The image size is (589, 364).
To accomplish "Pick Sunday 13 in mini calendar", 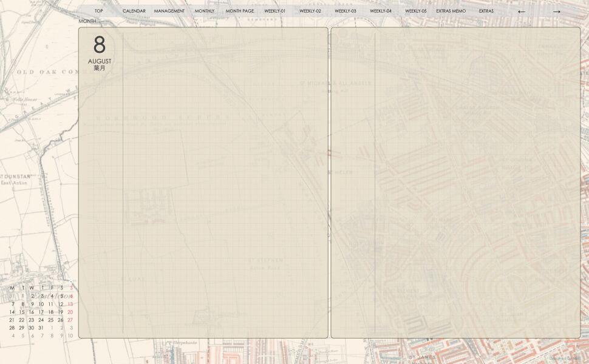I will pyautogui.click(x=70, y=304).
